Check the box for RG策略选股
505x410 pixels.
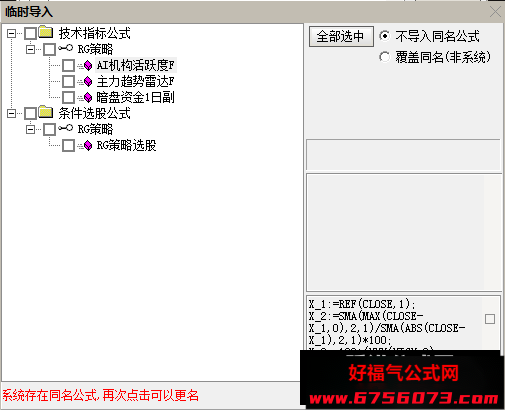(68, 146)
